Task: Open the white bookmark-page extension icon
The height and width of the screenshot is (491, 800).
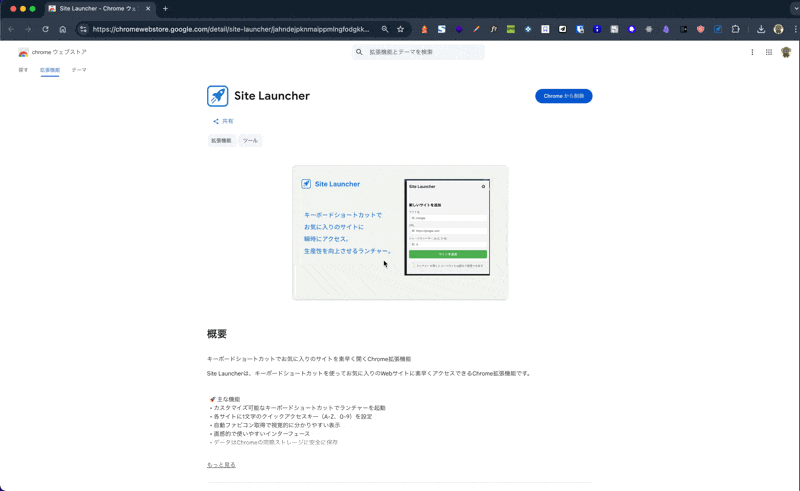Action: point(545,29)
